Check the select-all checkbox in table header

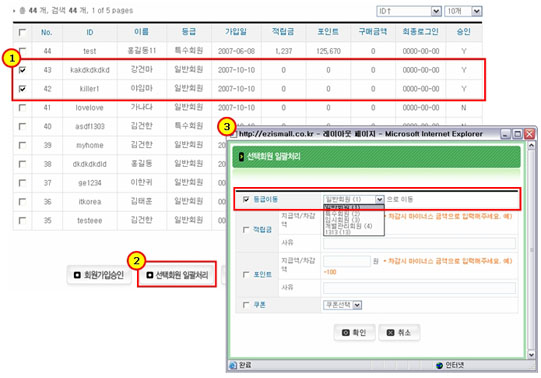22,32
